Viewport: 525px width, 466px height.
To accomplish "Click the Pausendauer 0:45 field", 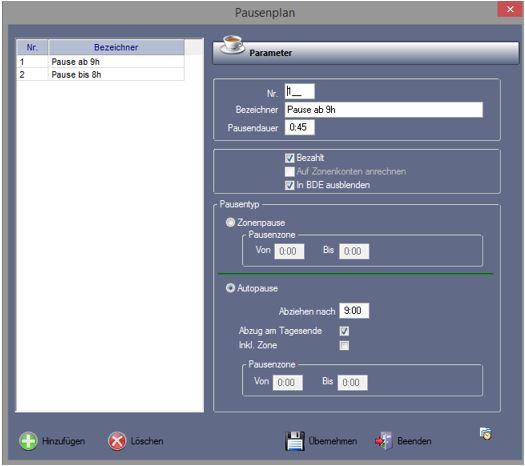I will (x=300, y=127).
